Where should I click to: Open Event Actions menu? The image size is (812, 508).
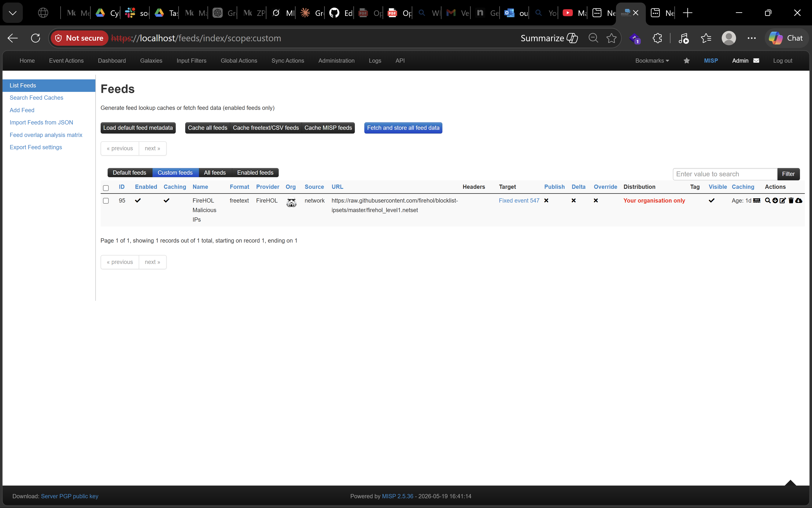coord(66,61)
